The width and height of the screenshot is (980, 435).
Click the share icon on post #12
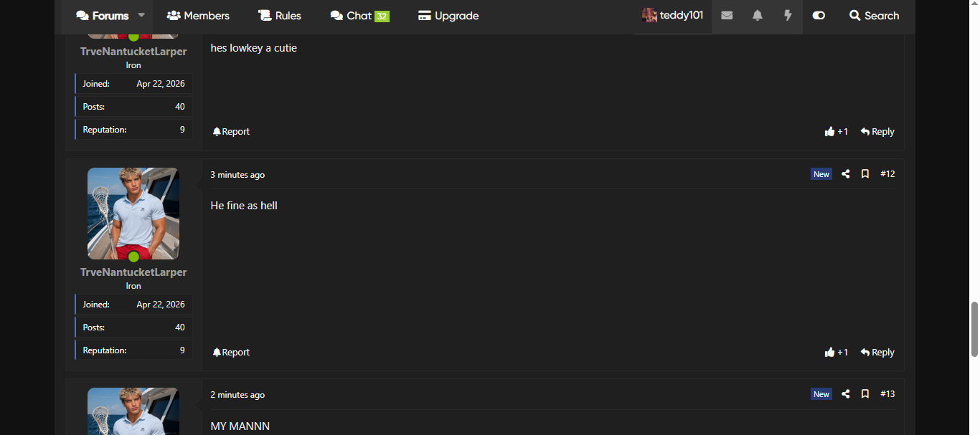tap(846, 174)
